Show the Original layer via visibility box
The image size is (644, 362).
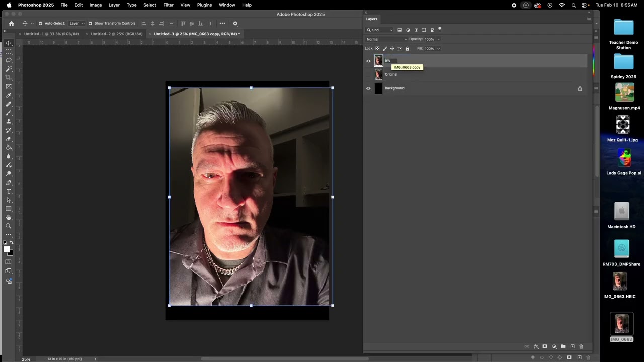(x=368, y=75)
